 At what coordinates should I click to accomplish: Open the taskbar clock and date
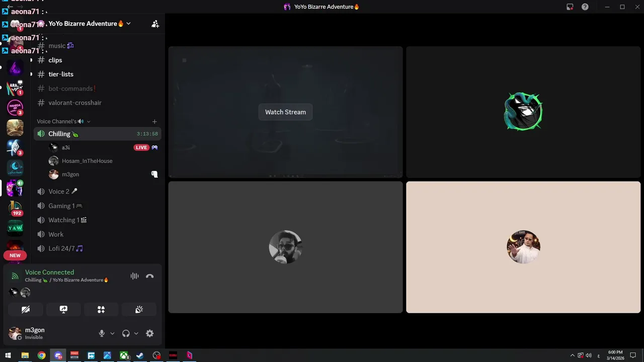point(615,355)
